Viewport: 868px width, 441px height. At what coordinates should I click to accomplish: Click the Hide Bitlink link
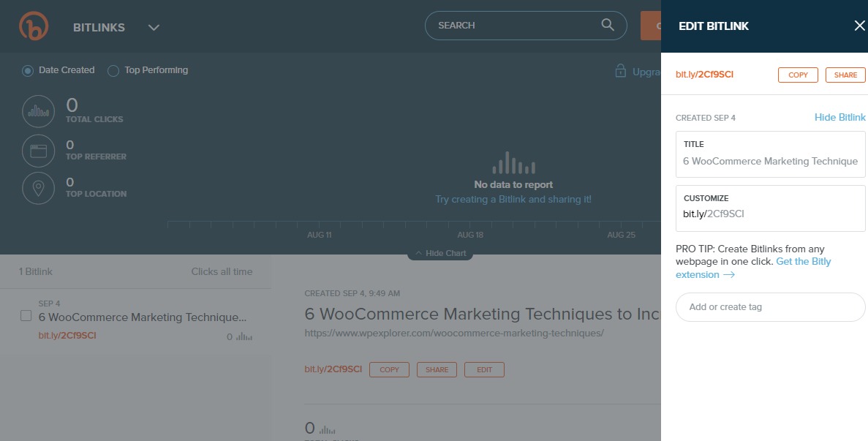pyautogui.click(x=839, y=117)
